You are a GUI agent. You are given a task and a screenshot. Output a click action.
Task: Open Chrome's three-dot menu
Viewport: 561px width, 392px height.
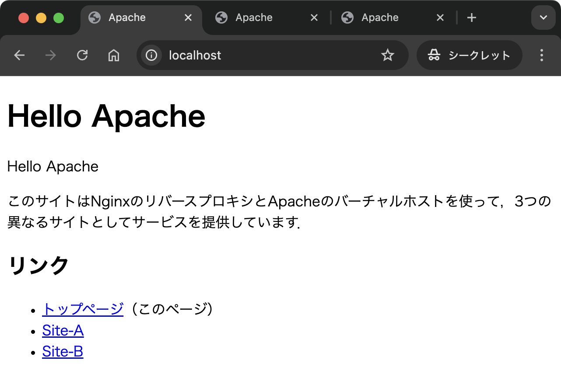(542, 55)
